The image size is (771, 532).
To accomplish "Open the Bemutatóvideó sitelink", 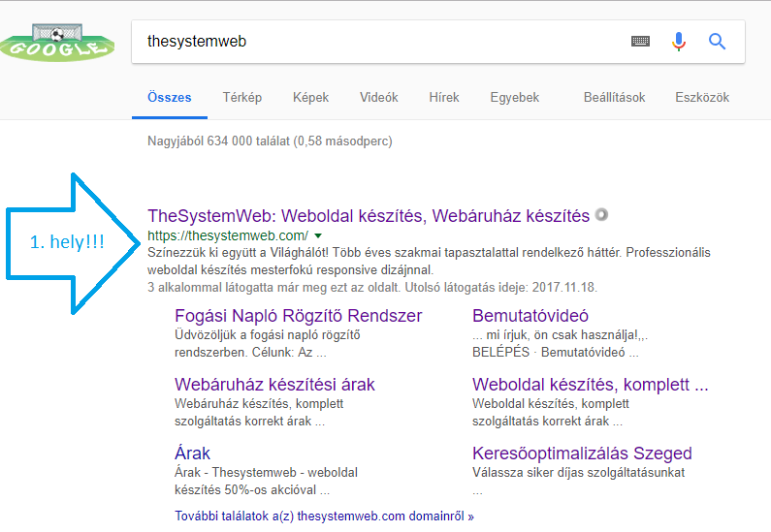I will (x=530, y=316).
